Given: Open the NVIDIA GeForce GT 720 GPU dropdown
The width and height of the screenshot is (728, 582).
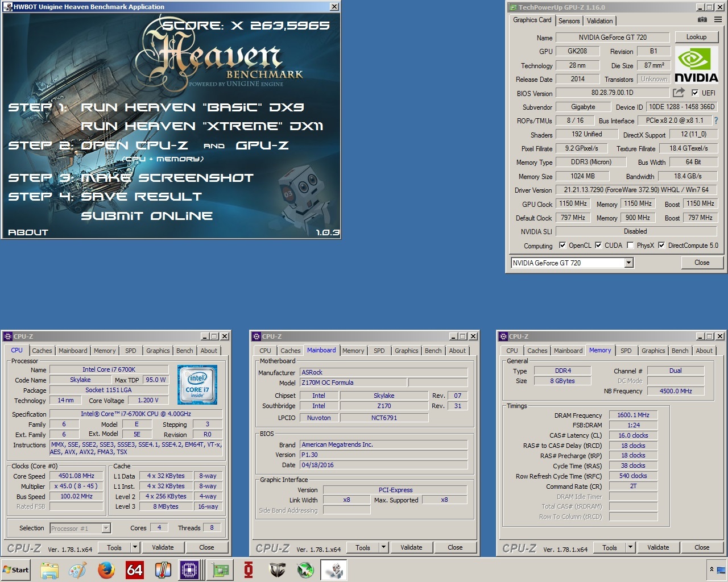Looking at the screenshot, I should pyautogui.click(x=628, y=263).
